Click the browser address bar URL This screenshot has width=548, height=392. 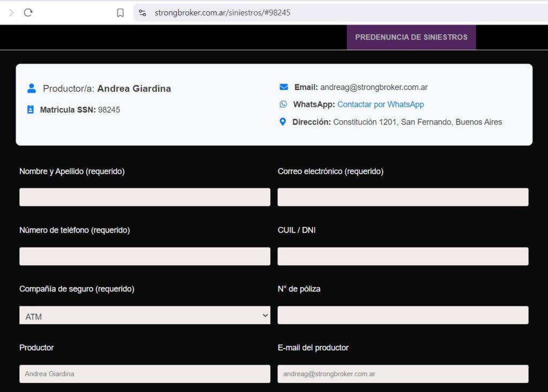[x=223, y=12]
